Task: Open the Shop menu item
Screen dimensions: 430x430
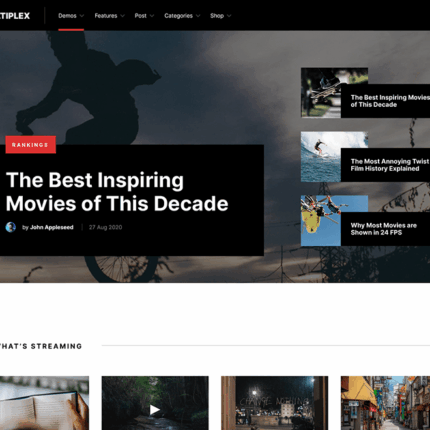Action: pyautogui.click(x=217, y=16)
